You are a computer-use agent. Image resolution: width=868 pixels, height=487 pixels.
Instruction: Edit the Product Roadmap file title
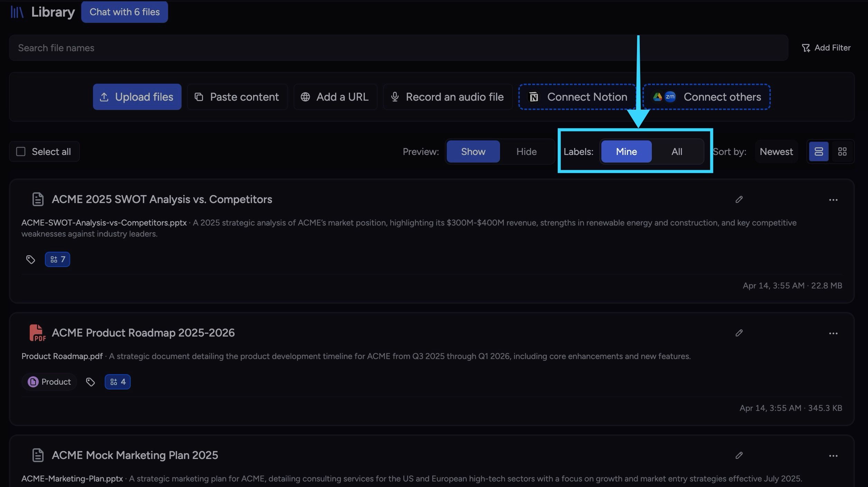pos(739,333)
